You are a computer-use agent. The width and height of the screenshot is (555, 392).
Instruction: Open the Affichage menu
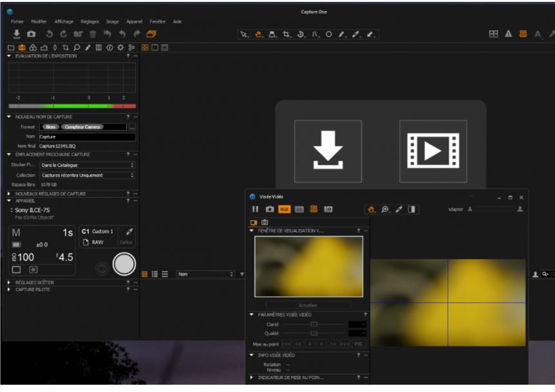(64, 22)
